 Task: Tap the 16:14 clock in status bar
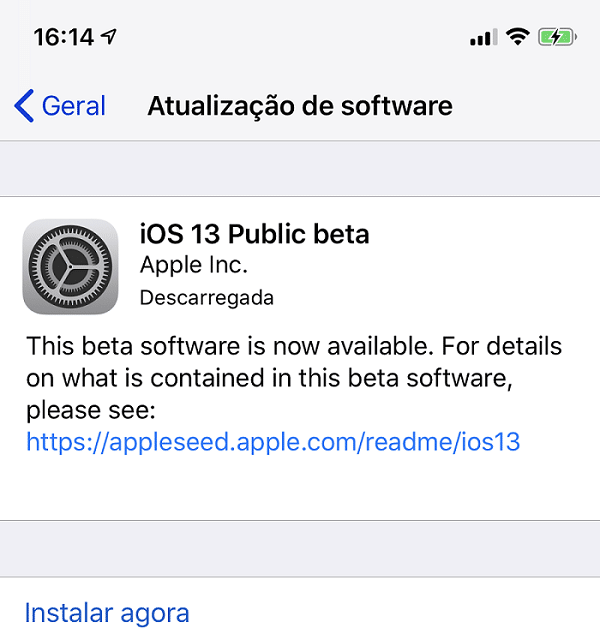[64, 37]
